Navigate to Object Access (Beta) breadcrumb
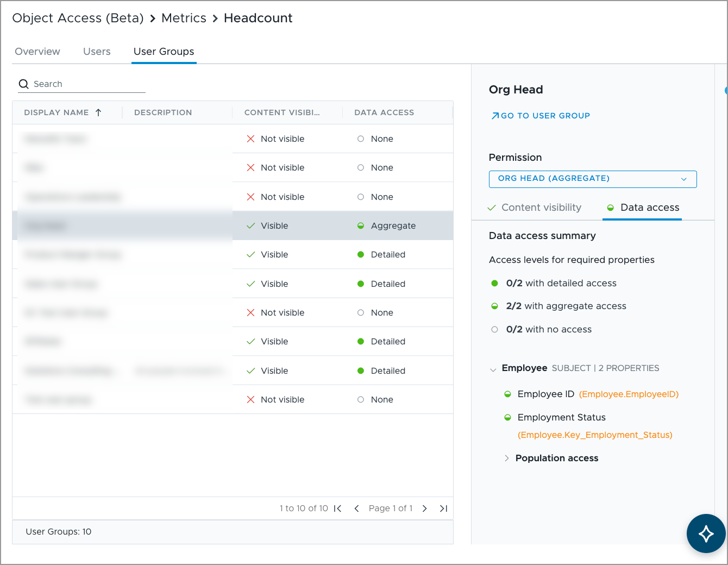The image size is (728, 565). pos(78,18)
